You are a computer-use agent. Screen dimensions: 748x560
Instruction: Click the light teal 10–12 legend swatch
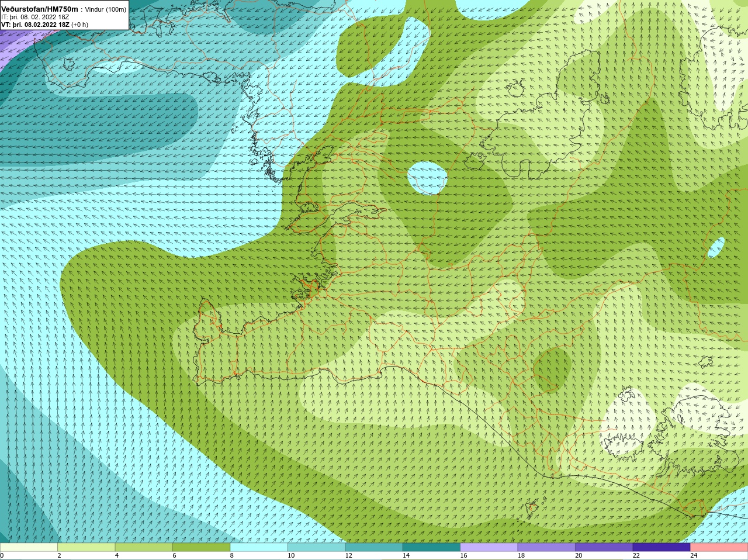(317, 548)
